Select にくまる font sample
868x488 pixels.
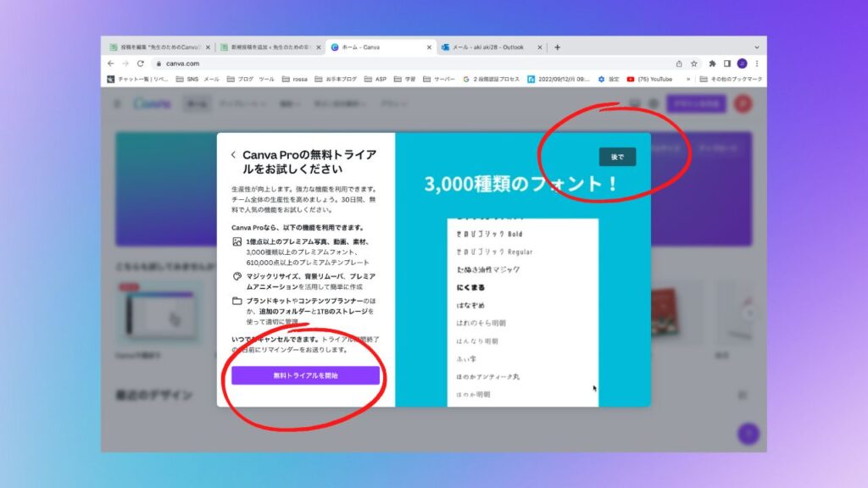pyautogui.click(x=470, y=288)
